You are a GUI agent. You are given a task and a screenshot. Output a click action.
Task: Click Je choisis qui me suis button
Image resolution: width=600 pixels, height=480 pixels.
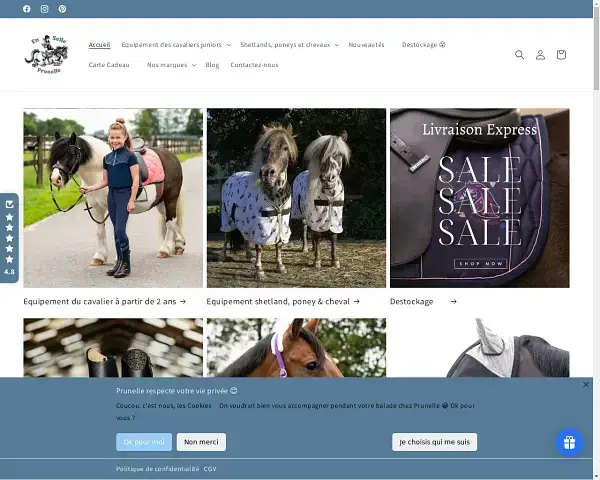pyautogui.click(x=434, y=442)
